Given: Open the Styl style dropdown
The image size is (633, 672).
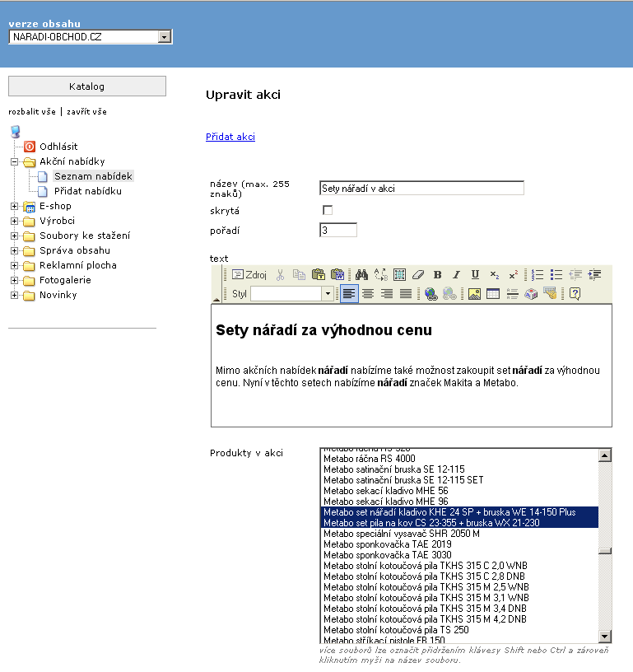Looking at the screenshot, I should tap(328, 293).
